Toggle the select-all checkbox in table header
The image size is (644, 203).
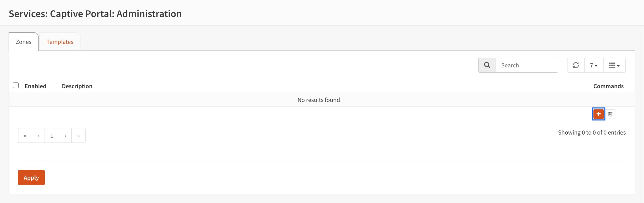16,86
